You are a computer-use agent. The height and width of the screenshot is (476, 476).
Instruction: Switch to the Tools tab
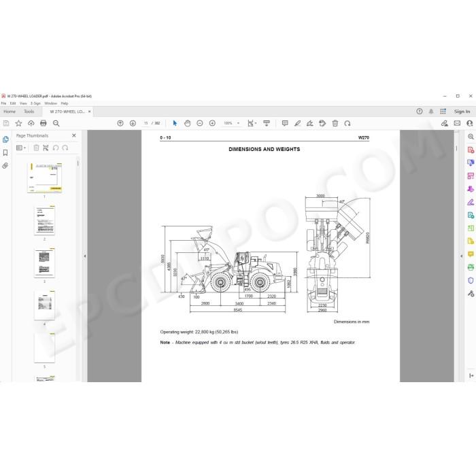[x=29, y=112]
